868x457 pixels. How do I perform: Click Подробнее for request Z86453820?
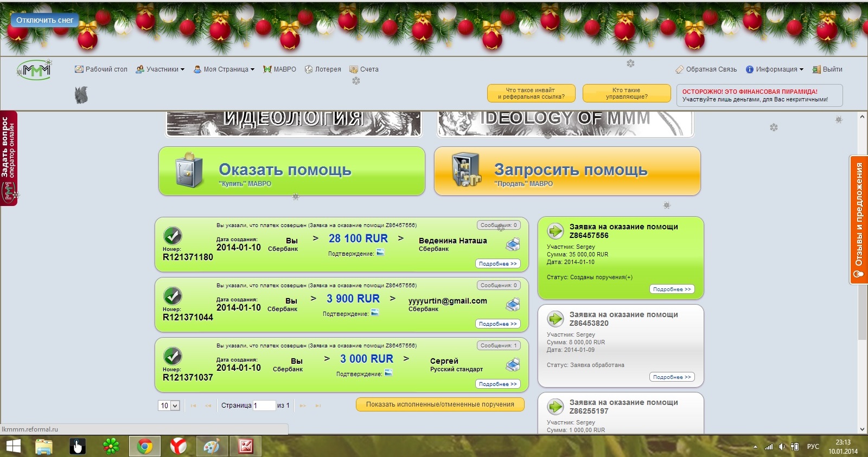[672, 377]
